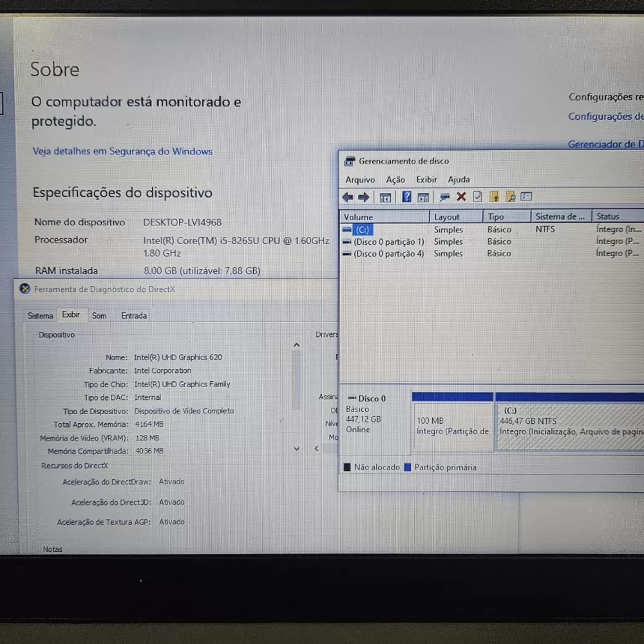The height and width of the screenshot is (644, 644).
Task: Click the Partição primária blue legend swatch
Action: pos(408,467)
